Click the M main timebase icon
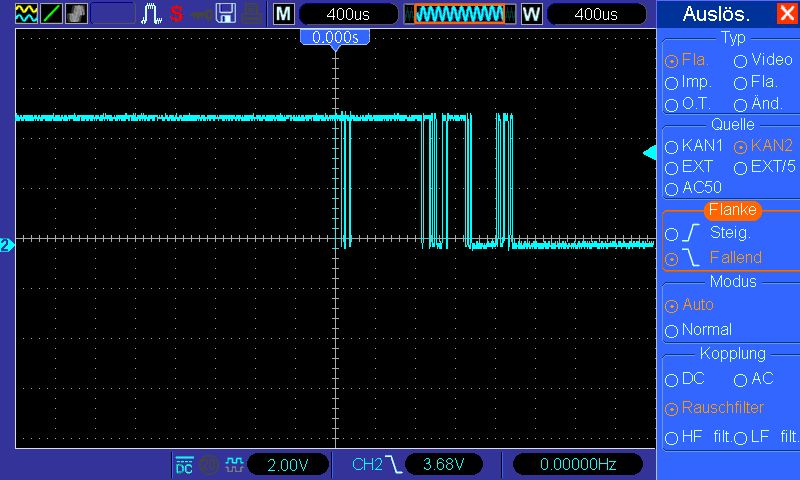800x480 pixels. pyautogui.click(x=284, y=14)
